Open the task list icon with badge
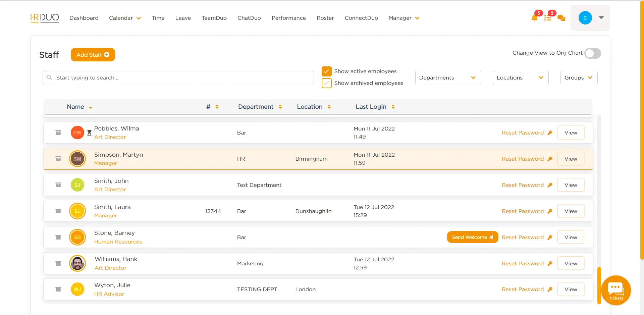This screenshot has height=315, width=644. (x=548, y=18)
